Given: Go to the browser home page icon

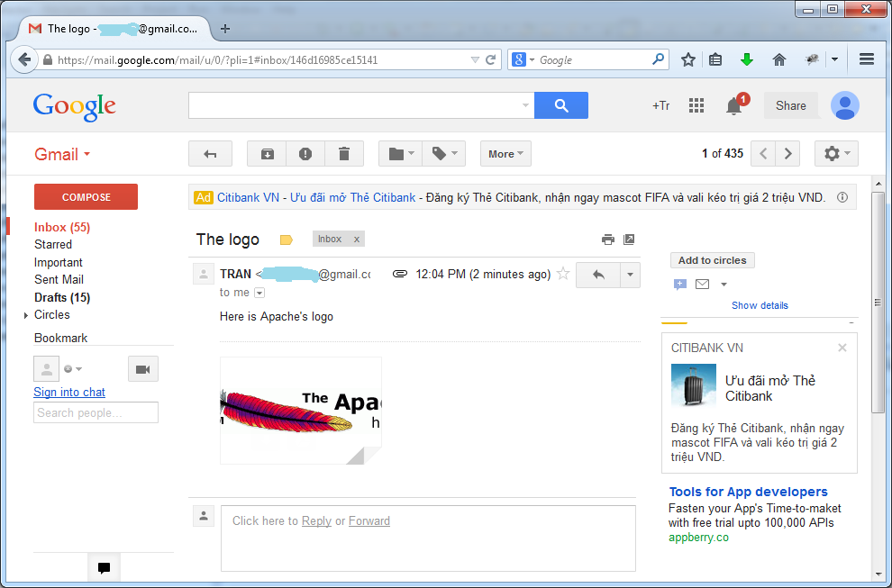Looking at the screenshot, I should [x=779, y=59].
